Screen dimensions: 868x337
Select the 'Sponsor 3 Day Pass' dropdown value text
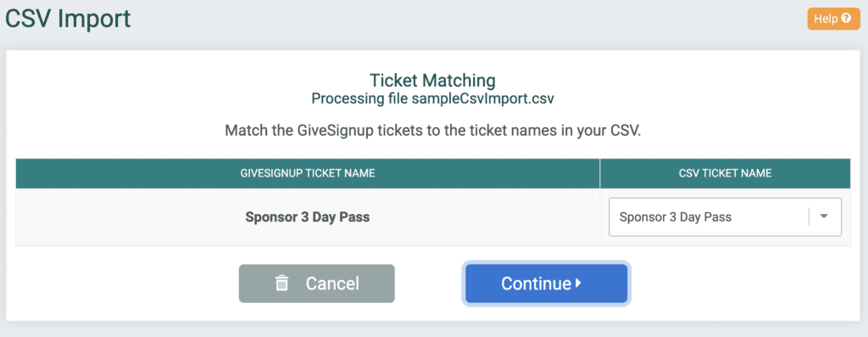click(x=676, y=216)
